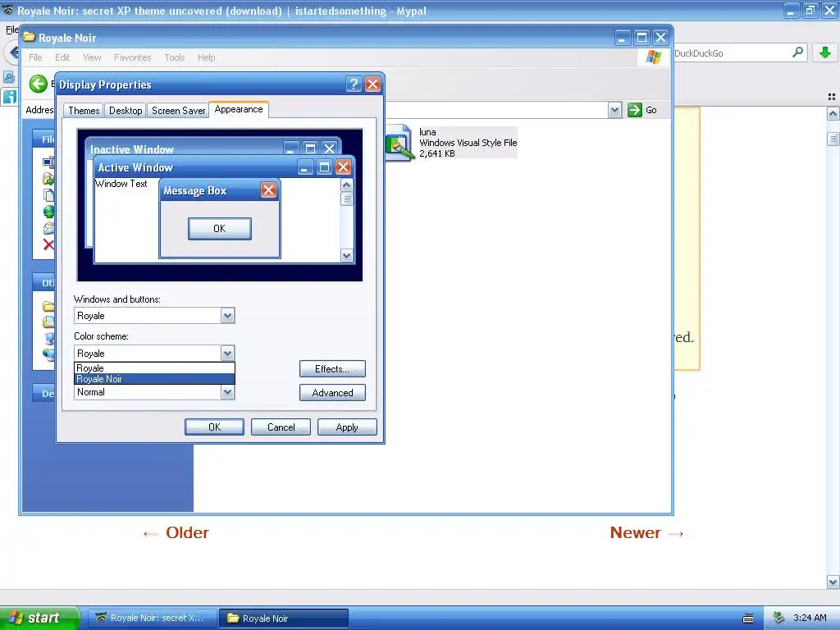Click the 'luna' file name text

pos(427,132)
